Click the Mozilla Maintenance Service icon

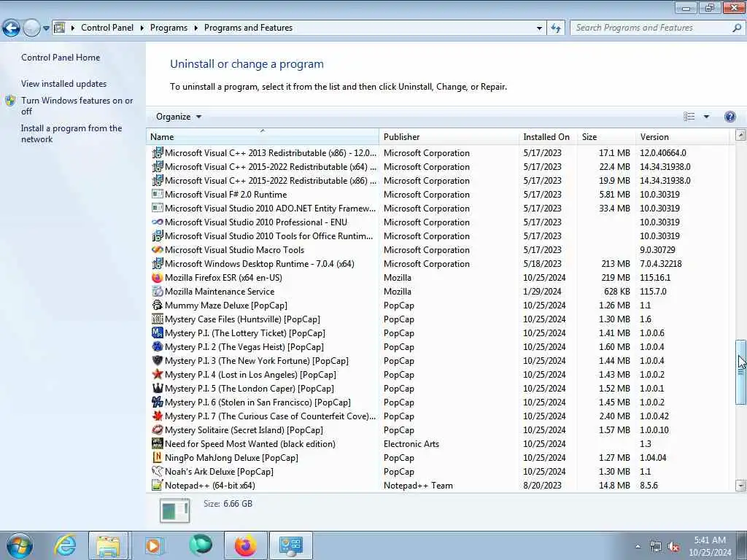click(x=158, y=292)
